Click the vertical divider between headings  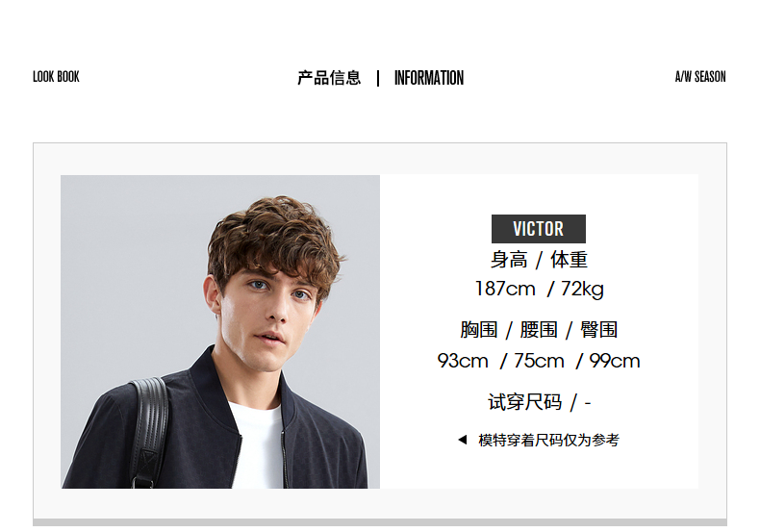[378, 78]
